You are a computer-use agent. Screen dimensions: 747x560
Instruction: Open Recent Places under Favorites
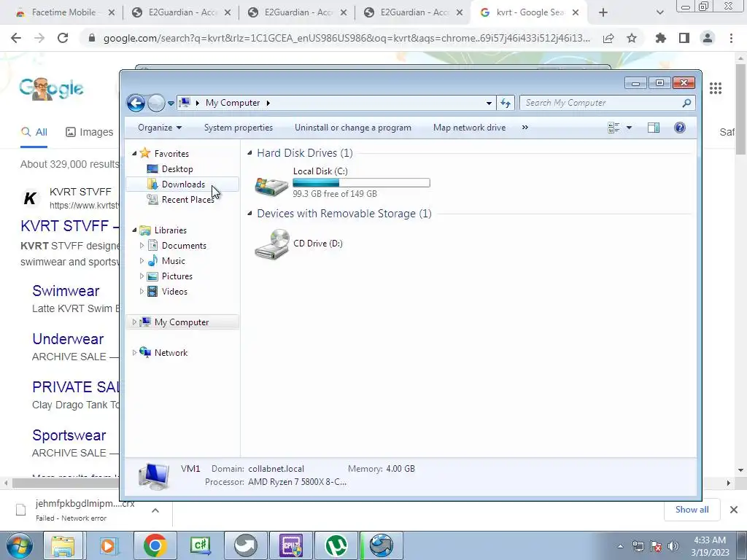[x=187, y=200]
